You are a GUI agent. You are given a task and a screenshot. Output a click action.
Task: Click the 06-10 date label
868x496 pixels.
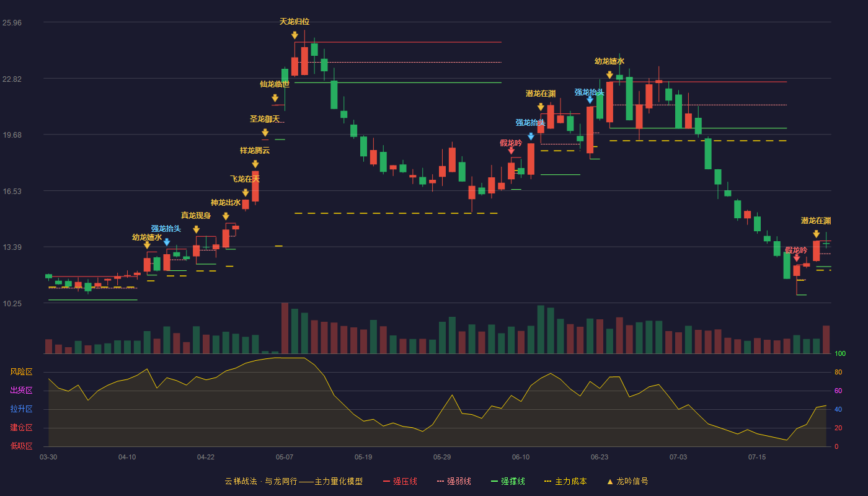(521, 457)
